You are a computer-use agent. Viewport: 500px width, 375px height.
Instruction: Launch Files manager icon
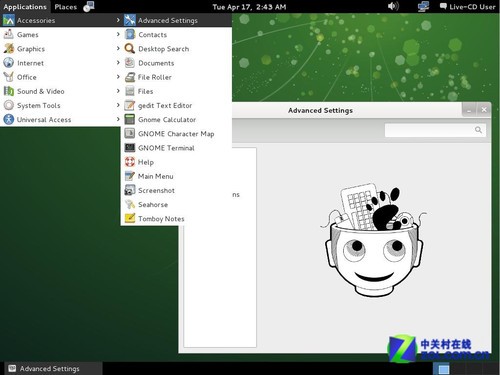click(130, 91)
